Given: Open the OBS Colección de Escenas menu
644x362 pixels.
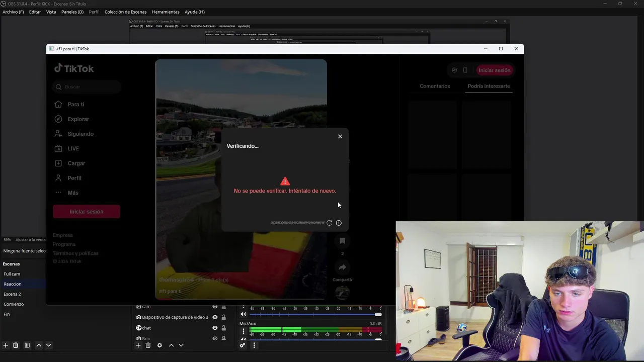Looking at the screenshot, I should 126,12.
